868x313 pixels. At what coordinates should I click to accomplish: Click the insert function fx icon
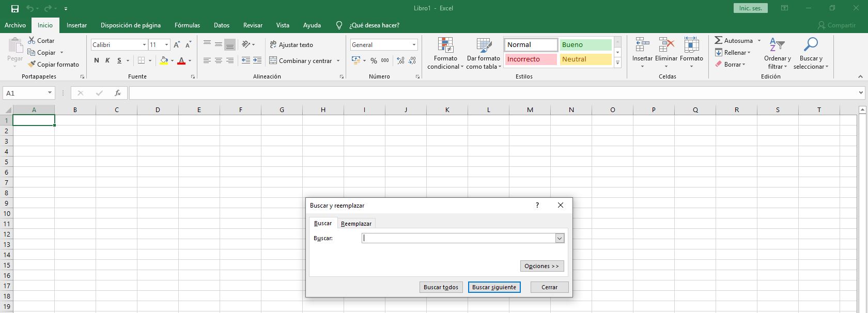[118, 93]
